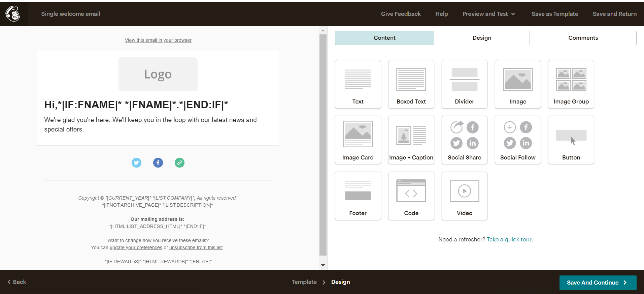This screenshot has height=294, width=644.
Task: Select the Button content block
Action: [x=571, y=140]
